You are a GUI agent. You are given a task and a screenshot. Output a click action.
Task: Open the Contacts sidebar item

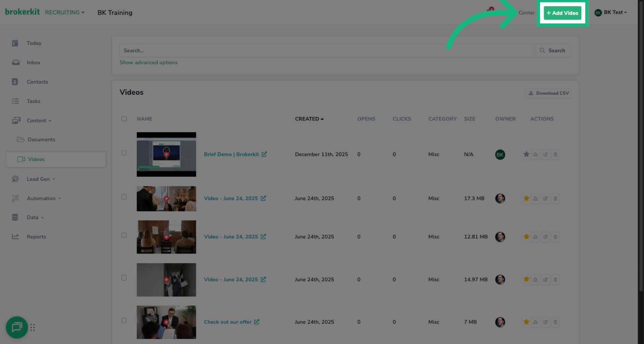[37, 82]
